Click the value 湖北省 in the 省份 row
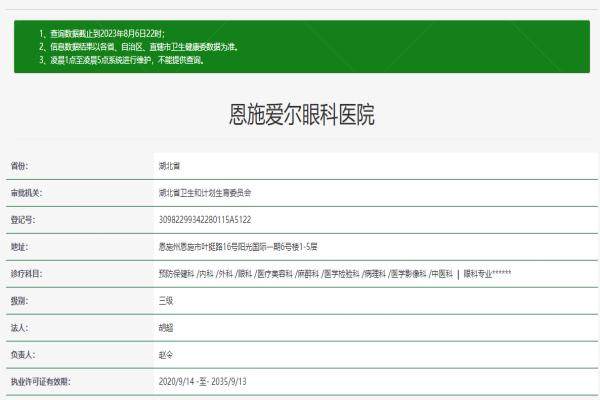The width and height of the screenshot is (600, 400). point(170,166)
